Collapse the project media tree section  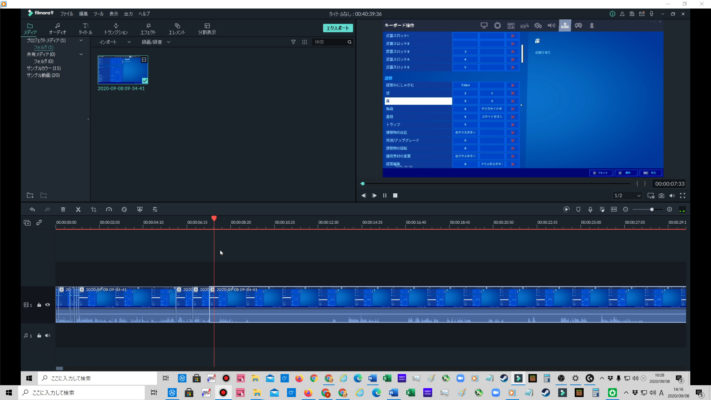81,40
